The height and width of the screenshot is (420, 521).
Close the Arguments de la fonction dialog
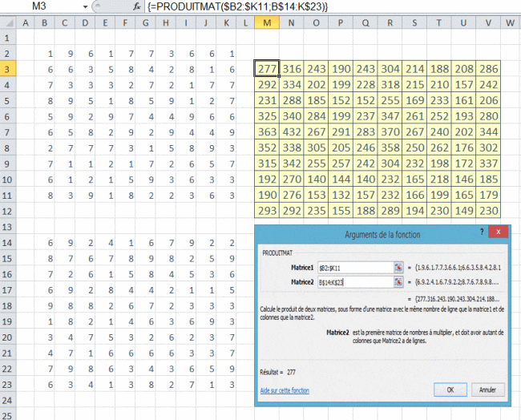498,232
